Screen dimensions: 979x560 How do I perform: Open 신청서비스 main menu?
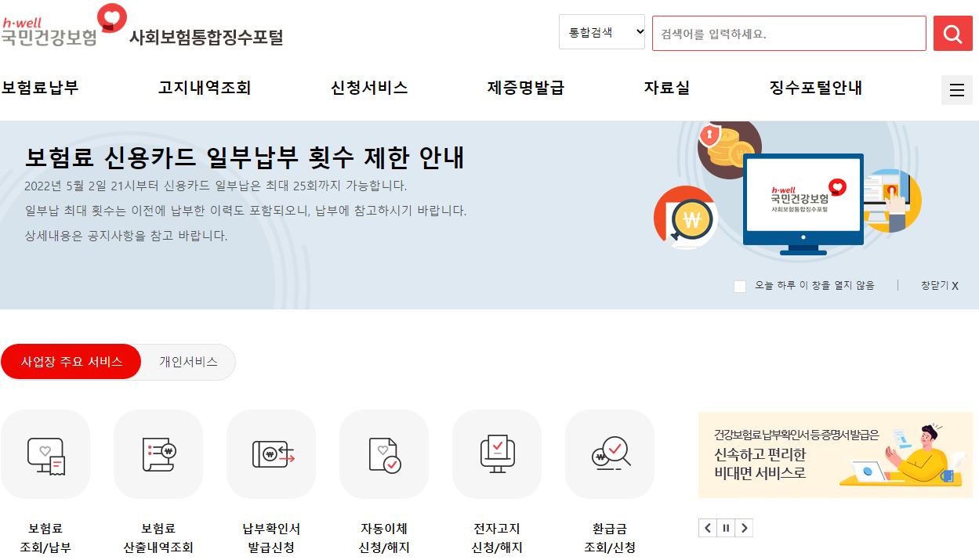tap(369, 88)
